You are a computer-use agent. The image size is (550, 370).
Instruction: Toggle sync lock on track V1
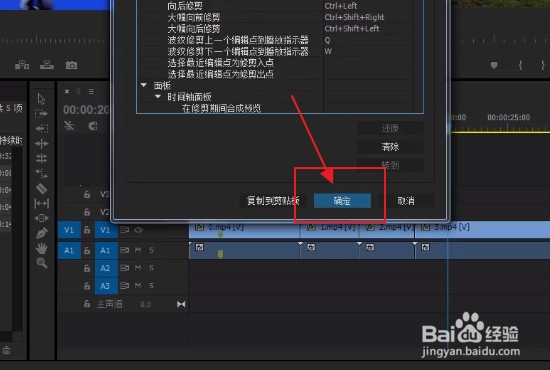[x=125, y=230]
